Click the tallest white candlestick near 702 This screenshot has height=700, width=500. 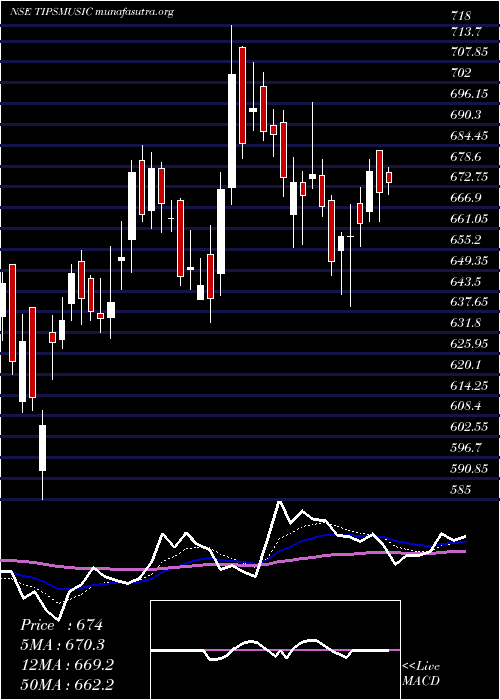pyautogui.click(x=232, y=131)
